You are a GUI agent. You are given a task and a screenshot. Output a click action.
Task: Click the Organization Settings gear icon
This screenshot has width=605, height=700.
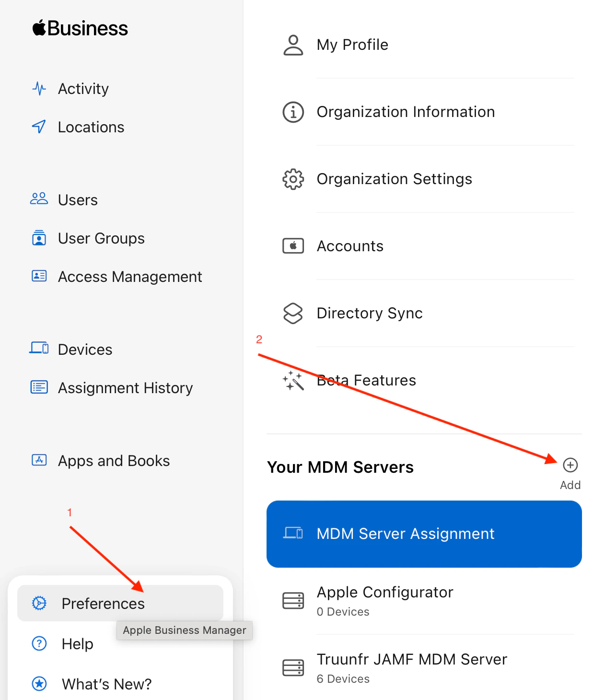click(x=293, y=179)
